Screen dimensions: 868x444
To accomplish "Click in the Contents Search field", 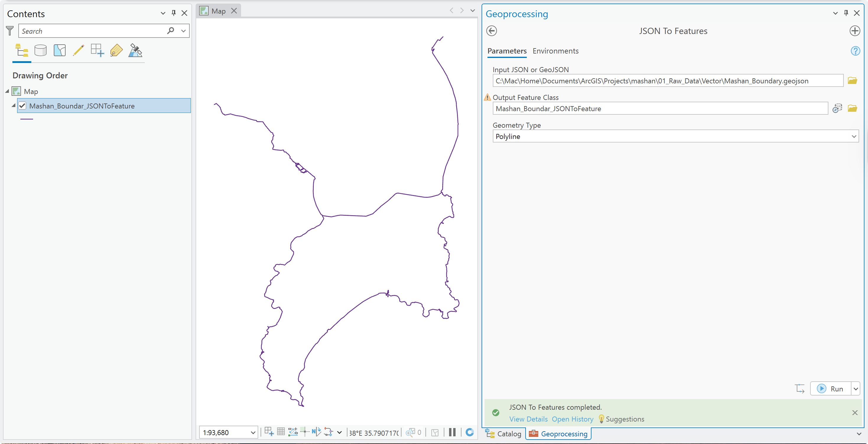I will point(94,31).
